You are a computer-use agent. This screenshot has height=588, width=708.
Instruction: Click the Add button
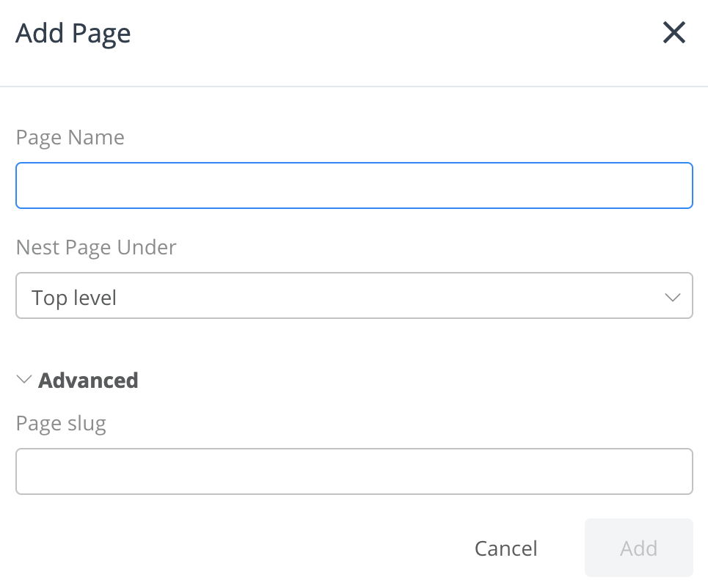click(x=638, y=548)
